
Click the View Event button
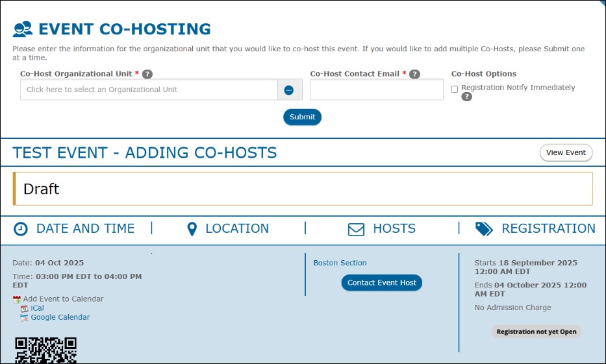[x=565, y=152]
